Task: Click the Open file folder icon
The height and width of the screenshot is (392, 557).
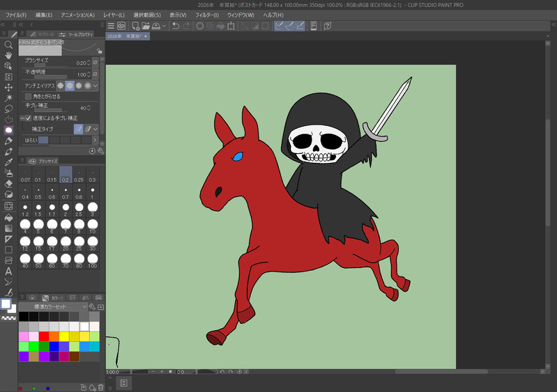Action: click(x=146, y=26)
